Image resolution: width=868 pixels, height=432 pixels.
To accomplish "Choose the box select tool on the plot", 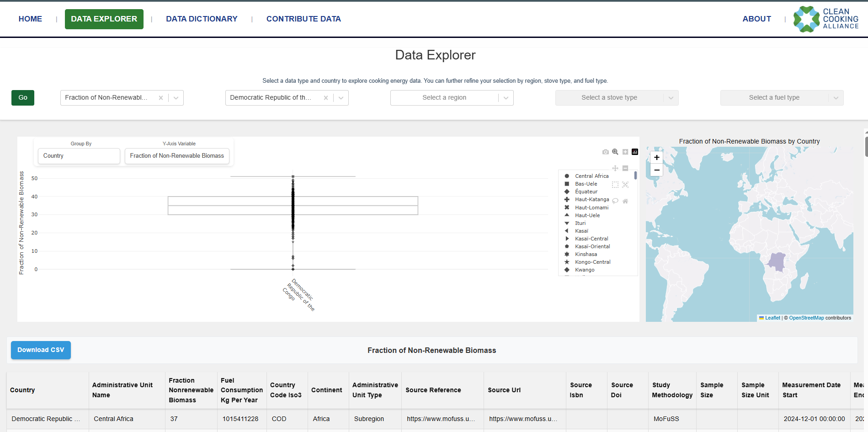I will (x=615, y=185).
